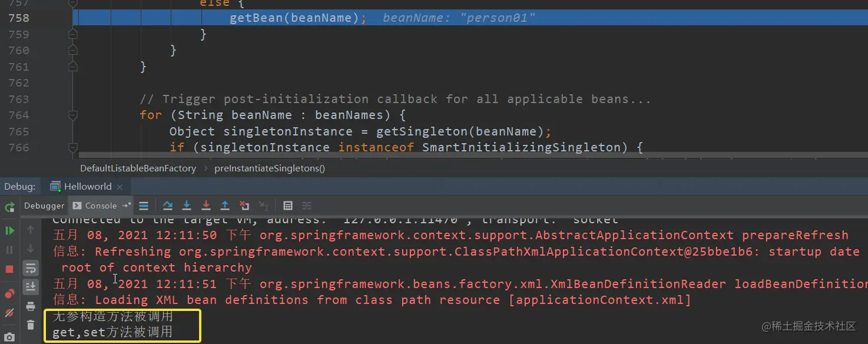The height and width of the screenshot is (344, 868).
Task: Show execution point
Action: pyautogui.click(x=144, y=206)
